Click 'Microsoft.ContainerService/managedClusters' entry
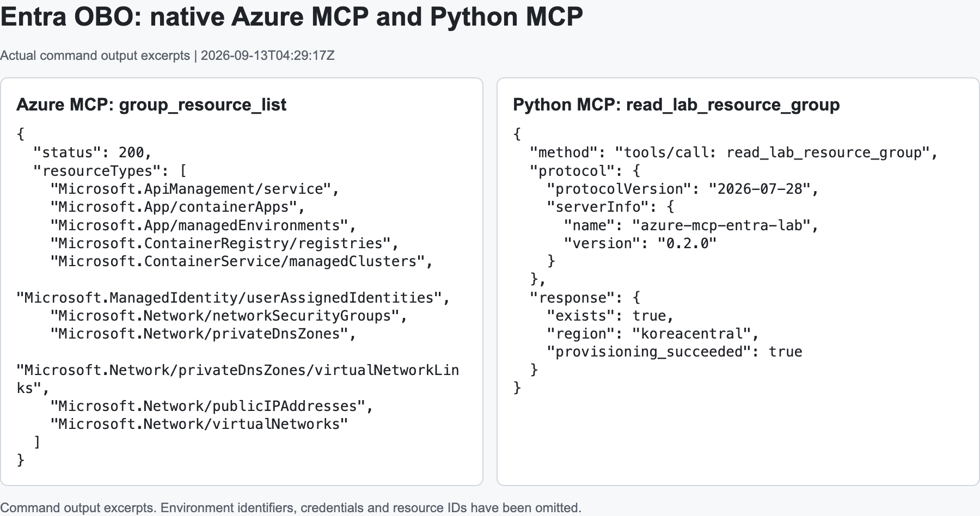This screenshot has width=980, height=516. click(x=242, y=261)
